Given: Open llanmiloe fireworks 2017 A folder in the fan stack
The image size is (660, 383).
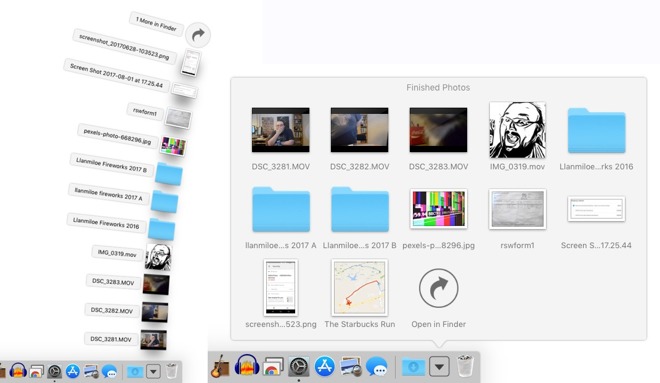Looking at the screenshot, I should pos(165,202).
